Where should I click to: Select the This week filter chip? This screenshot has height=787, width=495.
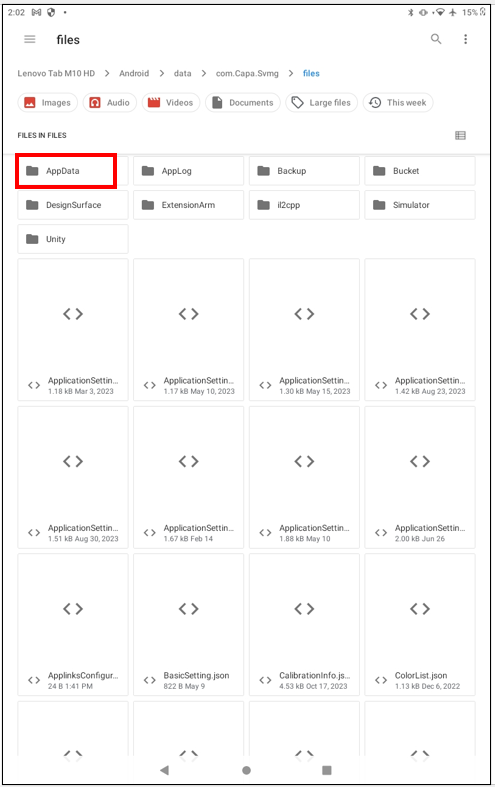(x=398, y=102)
